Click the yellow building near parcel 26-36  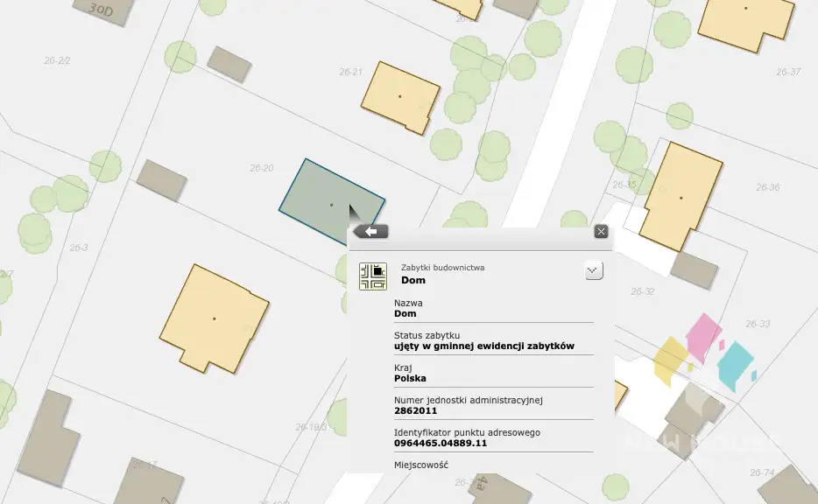tap(681, 197)
